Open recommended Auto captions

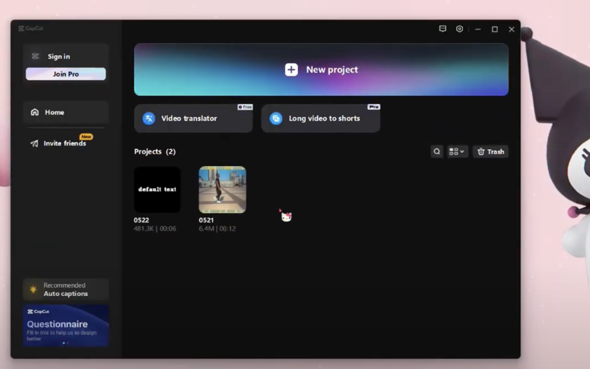(66, 289)
